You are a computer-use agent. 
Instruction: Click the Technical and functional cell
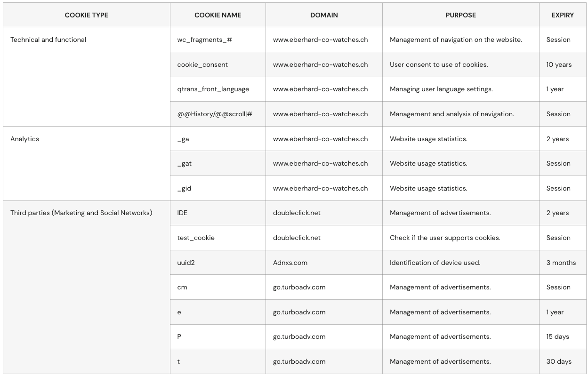[x=48, y=40]
